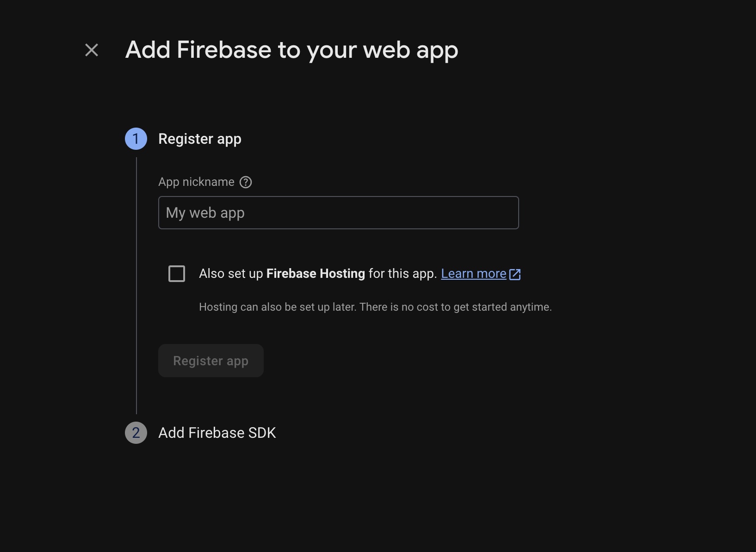Click the question mark circle icon
This screenshot has width=756, height=552.
[246, 182]
